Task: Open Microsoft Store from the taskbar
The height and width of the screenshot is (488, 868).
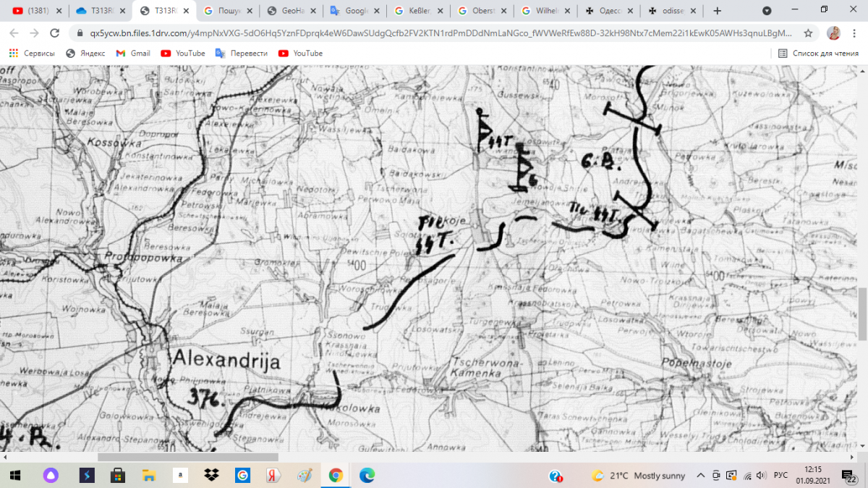Action: pyautogui.click(x=117, y=476)
